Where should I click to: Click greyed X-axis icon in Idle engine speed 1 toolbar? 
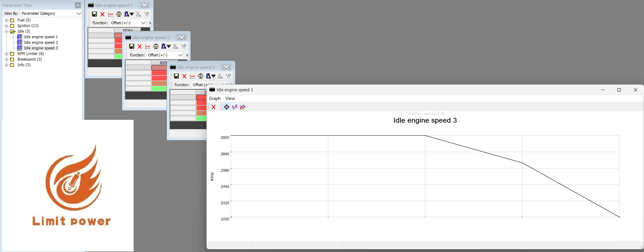click(139, 14)
